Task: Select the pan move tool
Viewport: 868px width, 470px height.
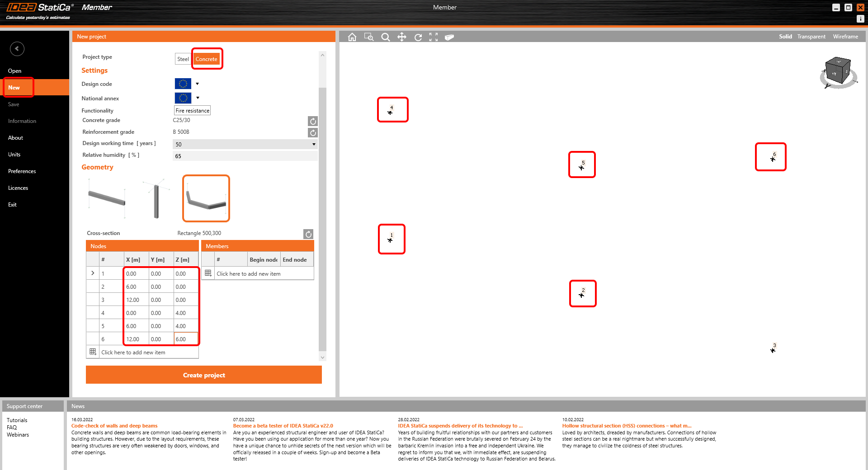Action: (x=401, y=37)
